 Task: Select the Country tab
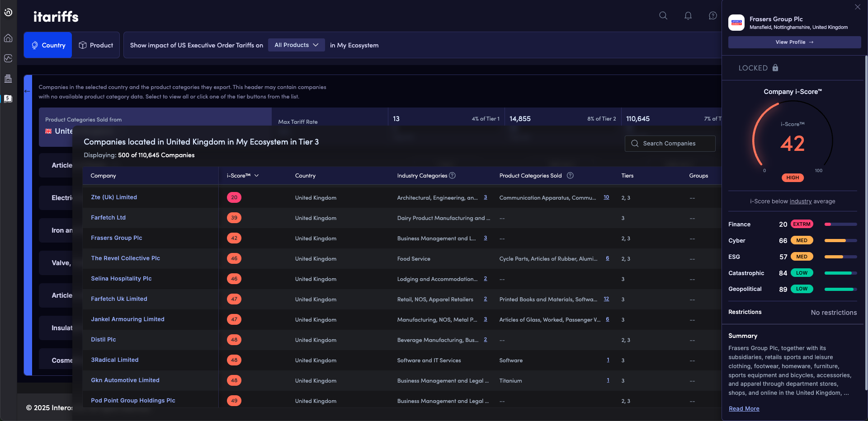point(48,45)
